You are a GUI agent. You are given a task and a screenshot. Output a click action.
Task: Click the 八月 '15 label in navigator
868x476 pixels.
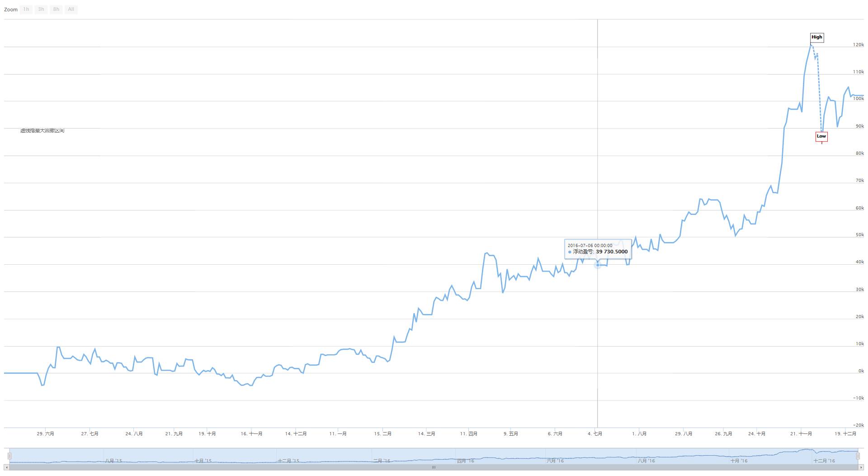tap(113, 461)
